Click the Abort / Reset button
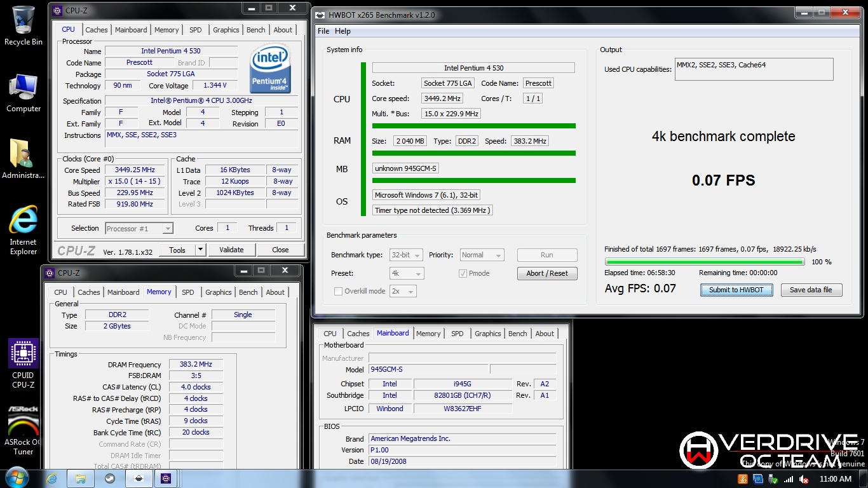The width and height of the screenshot is (868, 488). pyautogui.click(x=547, y=273)
